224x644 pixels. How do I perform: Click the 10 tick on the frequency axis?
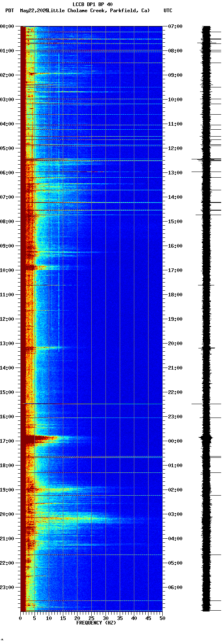click(x=49, y=618)
